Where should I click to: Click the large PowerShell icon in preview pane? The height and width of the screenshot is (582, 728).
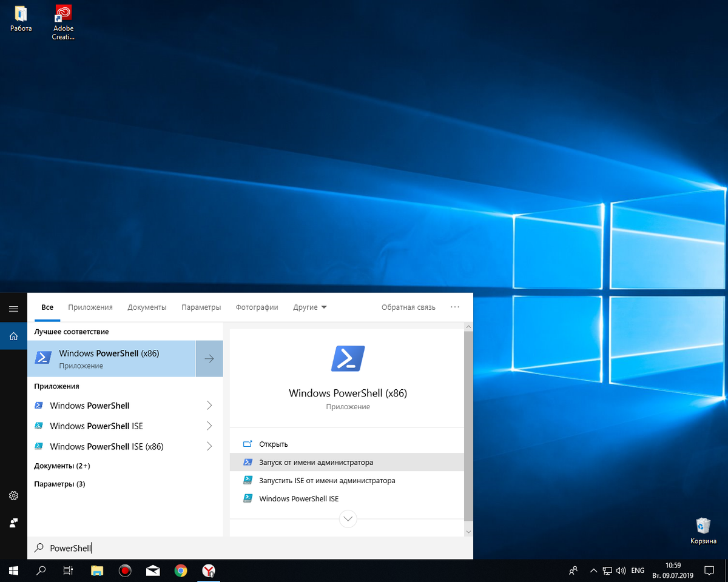click(348, 358)
